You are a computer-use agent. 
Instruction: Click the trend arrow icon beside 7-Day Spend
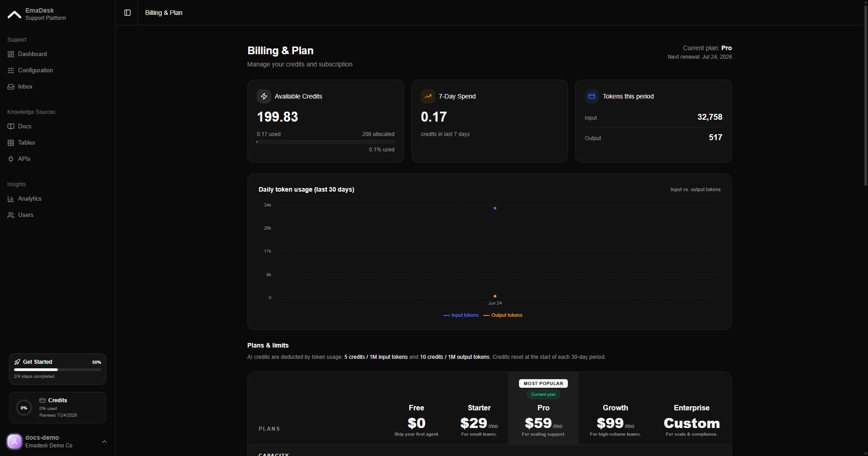(x=428, y=96)
